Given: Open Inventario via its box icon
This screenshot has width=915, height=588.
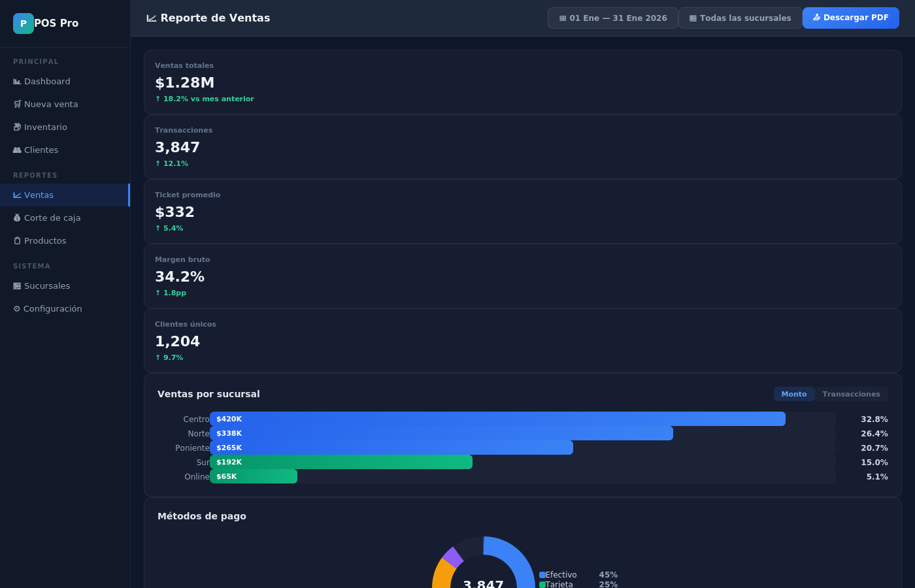Looking at the screenshot, I should pos(17,127).
